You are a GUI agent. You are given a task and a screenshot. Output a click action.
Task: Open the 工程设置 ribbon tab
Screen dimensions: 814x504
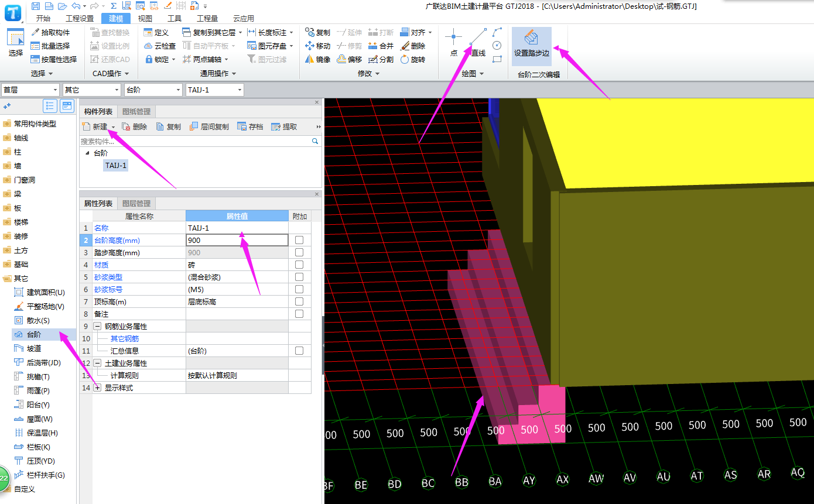[80, 18]
